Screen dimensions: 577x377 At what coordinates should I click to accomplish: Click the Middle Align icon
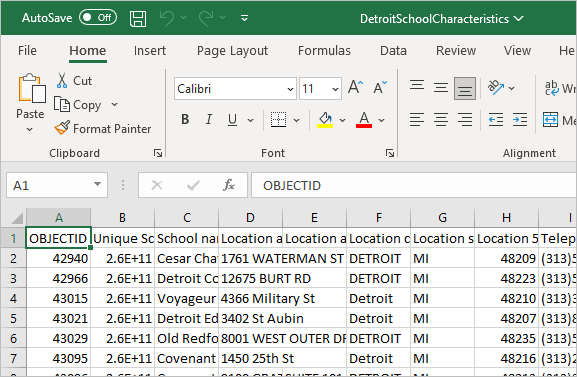(x=440, y=88)
